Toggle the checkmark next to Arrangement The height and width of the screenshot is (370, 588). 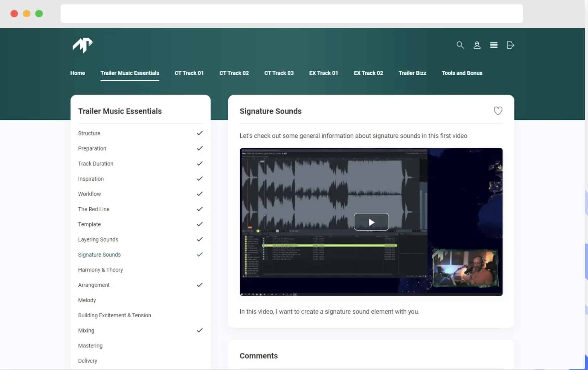[199, 284]
